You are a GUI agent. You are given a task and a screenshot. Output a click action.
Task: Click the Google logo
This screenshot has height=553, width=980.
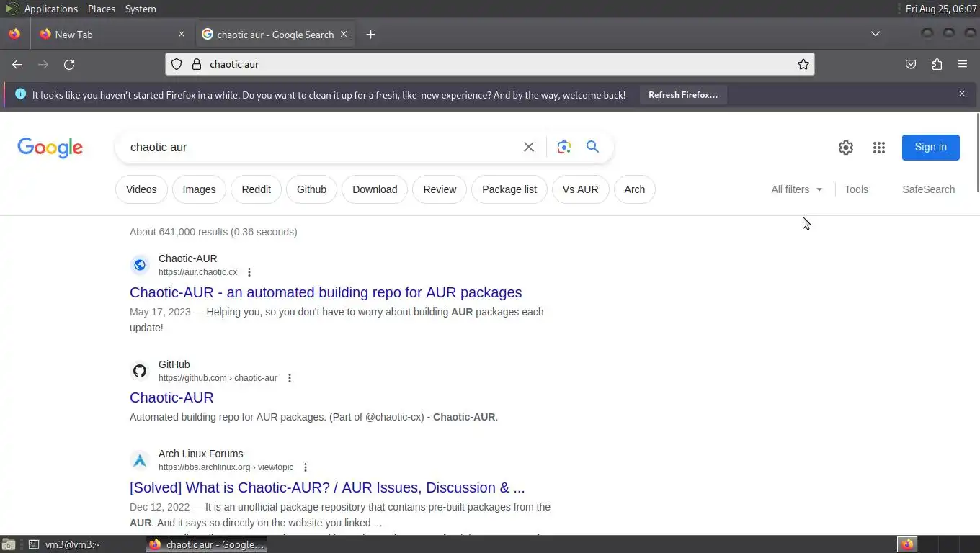coord(50,148)
